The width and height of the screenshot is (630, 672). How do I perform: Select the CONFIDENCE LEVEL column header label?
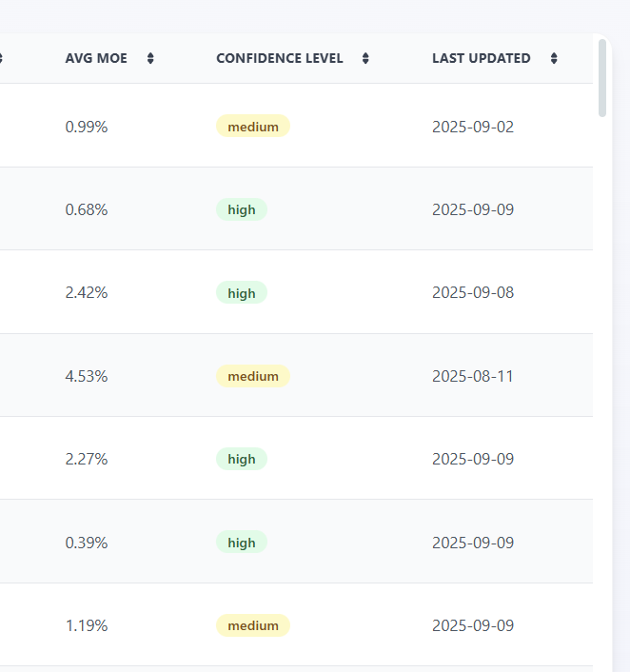pyautogui.click(x=279, y=59)
